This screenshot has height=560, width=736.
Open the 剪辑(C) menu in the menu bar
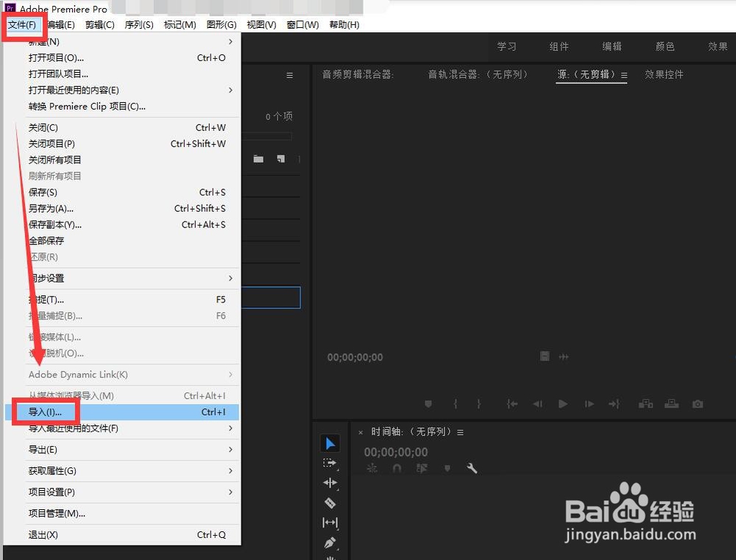click(x=100, y=24)
